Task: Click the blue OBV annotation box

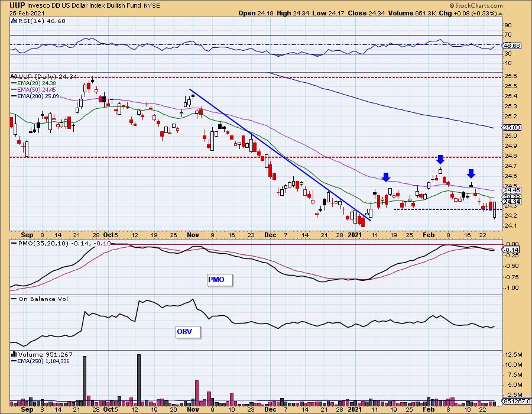Action: tap(188, 332)
